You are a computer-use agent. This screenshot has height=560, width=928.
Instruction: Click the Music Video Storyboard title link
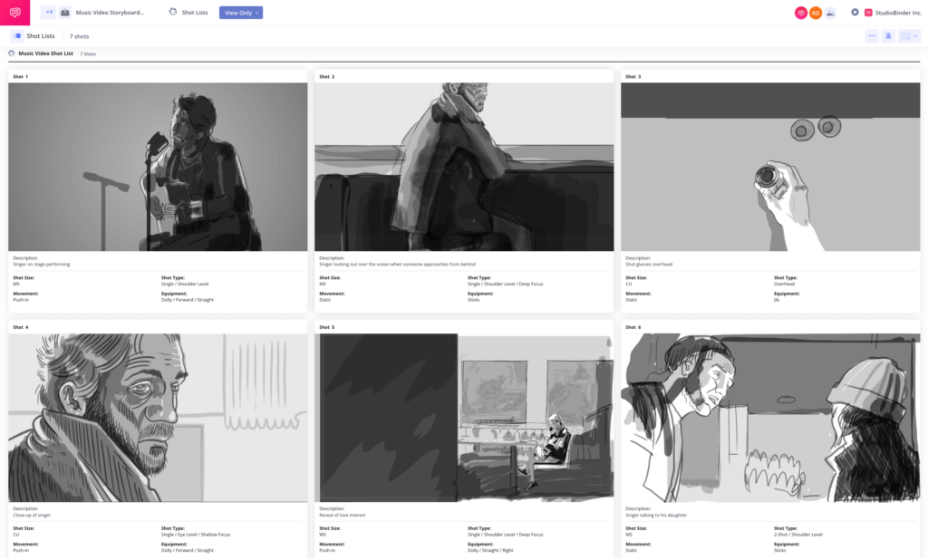pos(111,12)
